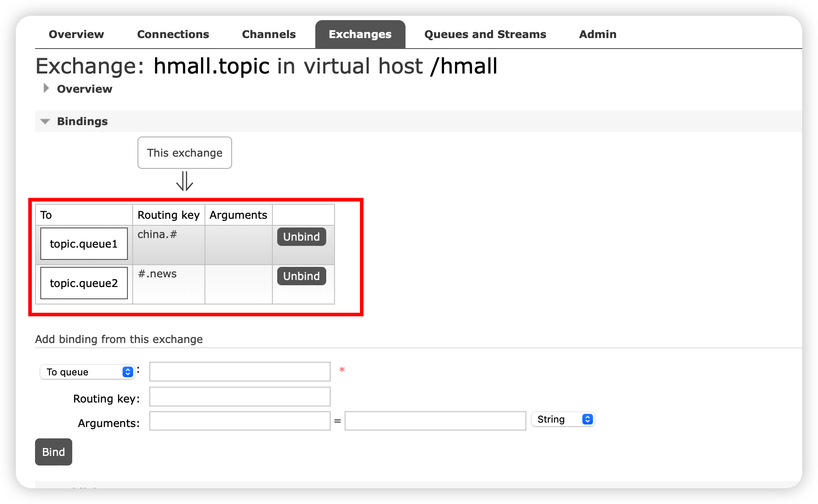Open the String argument type dropdown
This screenshot has height=504, width=818.
coord(563,419)
